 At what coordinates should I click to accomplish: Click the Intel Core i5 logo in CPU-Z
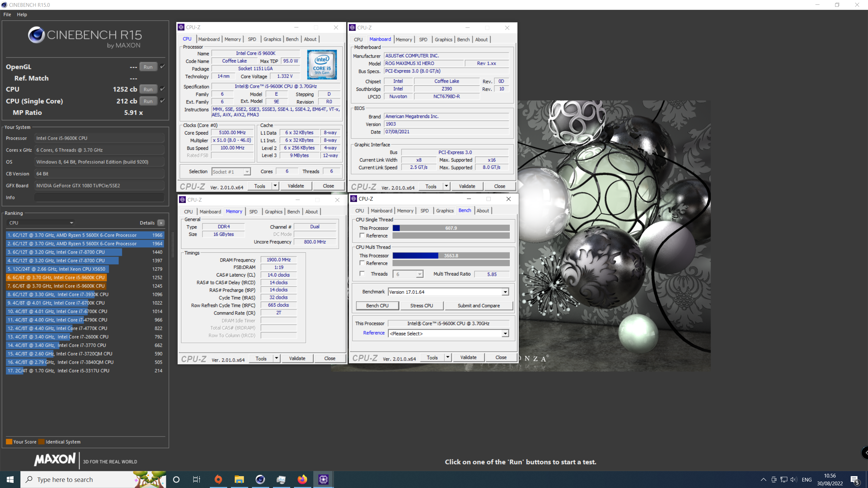tap(322, 64)
